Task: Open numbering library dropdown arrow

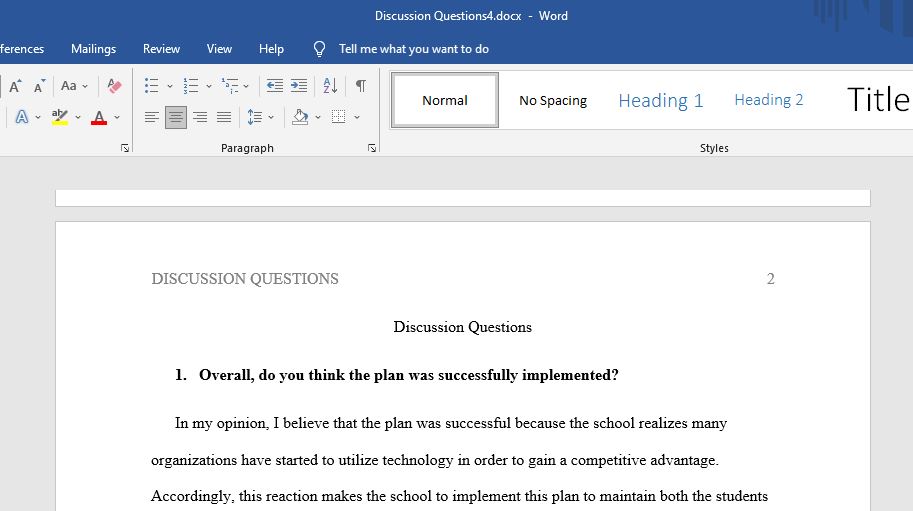Action: (x=209, y=86)
